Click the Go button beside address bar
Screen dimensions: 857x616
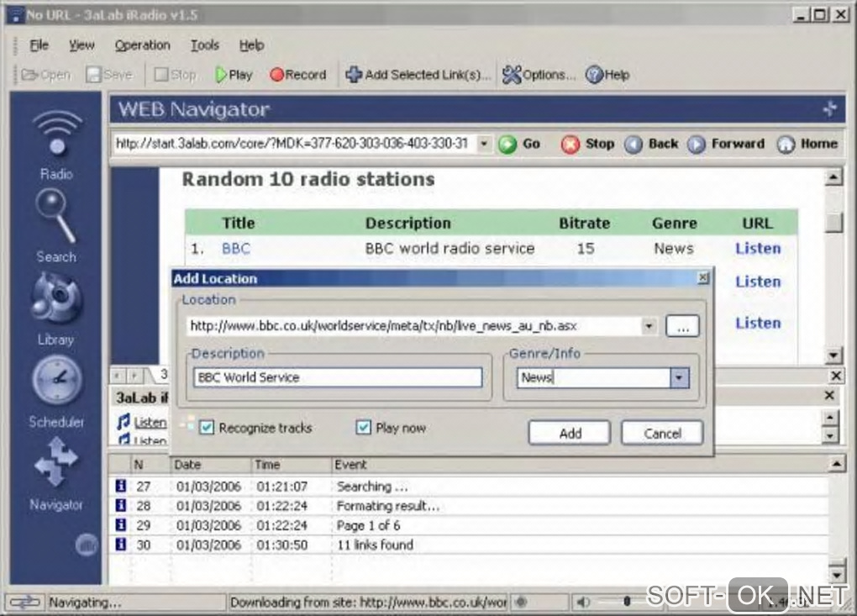click(x=519, y=144)
